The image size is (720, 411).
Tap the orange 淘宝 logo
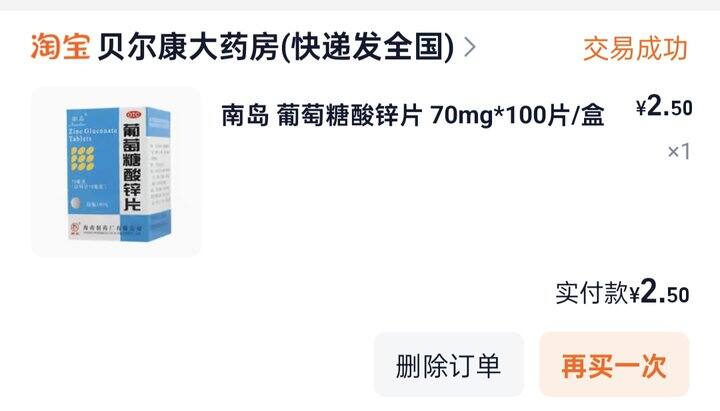(x=60, y=47)
